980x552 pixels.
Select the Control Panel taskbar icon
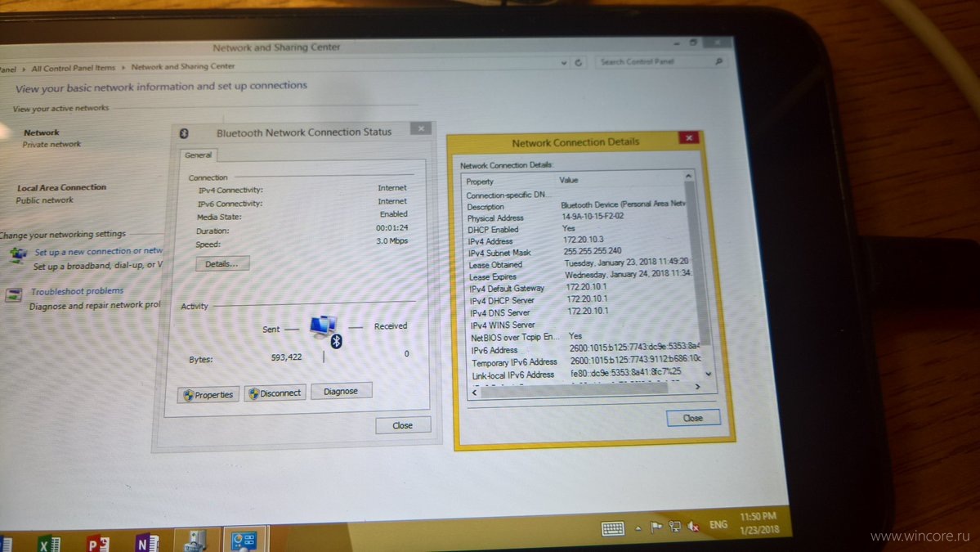(244, 540)
